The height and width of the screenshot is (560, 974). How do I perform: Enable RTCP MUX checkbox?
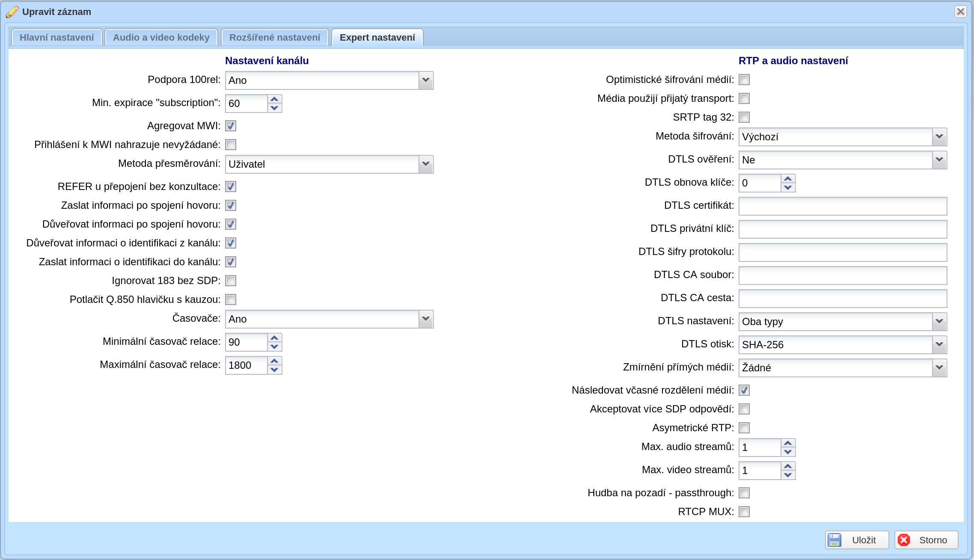click(x=744, y=512)
